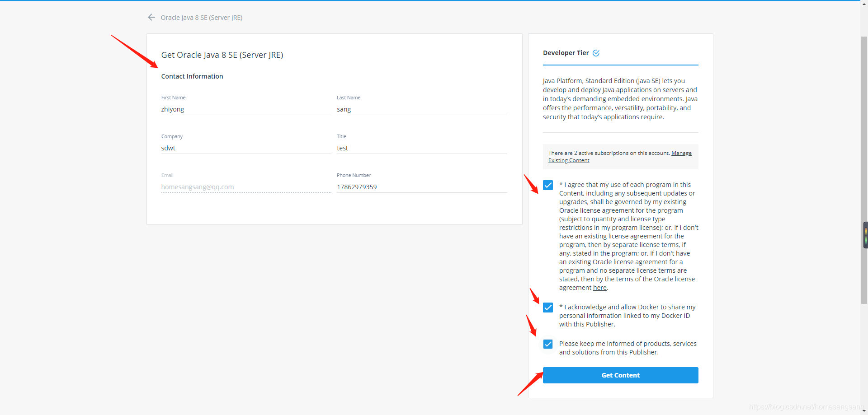Click the scrollbar down arrow at bottom
Screen dimensions: 868x415
point(864,411)
